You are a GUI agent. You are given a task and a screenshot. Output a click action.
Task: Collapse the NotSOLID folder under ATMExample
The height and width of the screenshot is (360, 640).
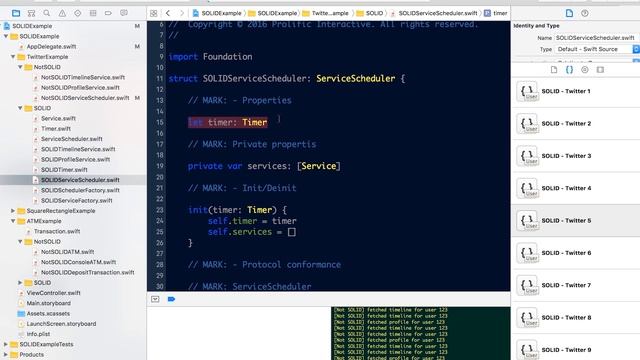pos(20,242)
